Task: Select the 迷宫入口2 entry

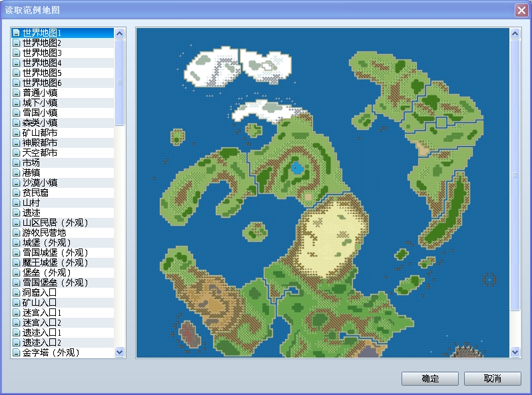Action: pyautogui.click(x=63, y=322)
